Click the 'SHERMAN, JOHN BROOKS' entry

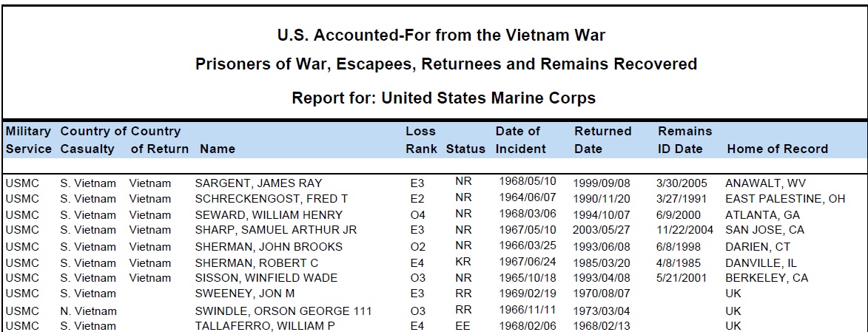click(269, 247)
